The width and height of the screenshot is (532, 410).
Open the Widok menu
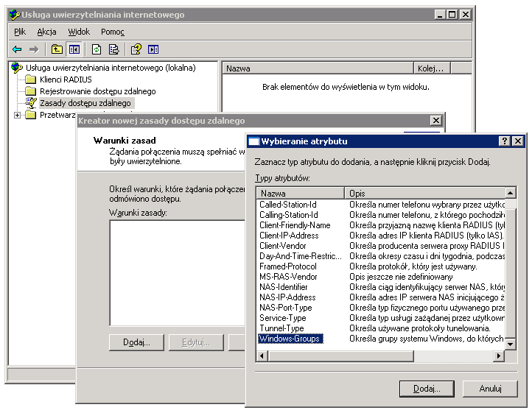coord(79,32)
